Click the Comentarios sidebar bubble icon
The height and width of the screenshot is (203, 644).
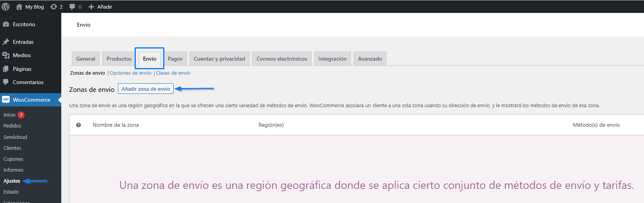(6, 82)
